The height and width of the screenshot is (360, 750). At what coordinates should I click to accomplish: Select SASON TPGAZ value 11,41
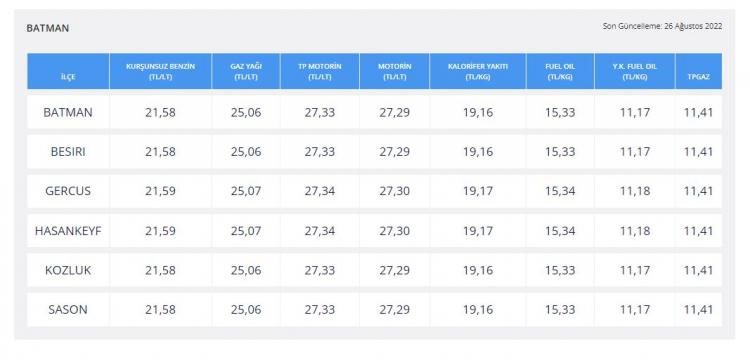tap(698, 309)
